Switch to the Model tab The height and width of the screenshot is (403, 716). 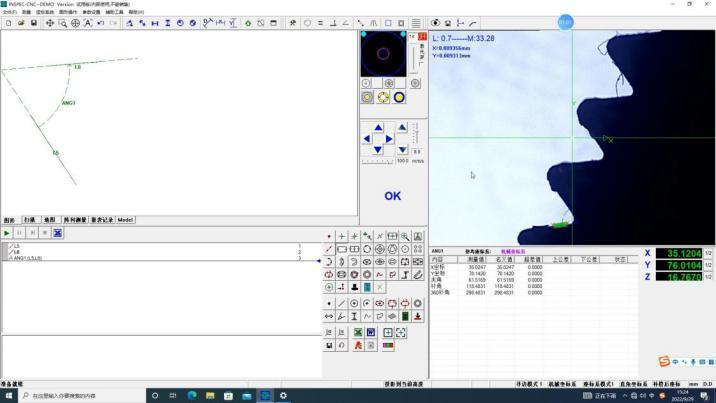tap(125, 220)
